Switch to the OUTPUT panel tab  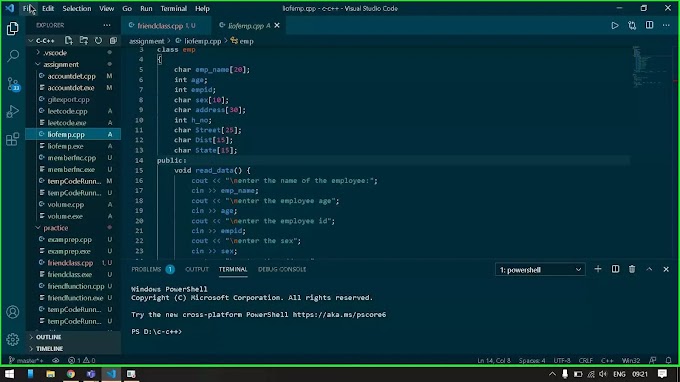click(197, 269)
